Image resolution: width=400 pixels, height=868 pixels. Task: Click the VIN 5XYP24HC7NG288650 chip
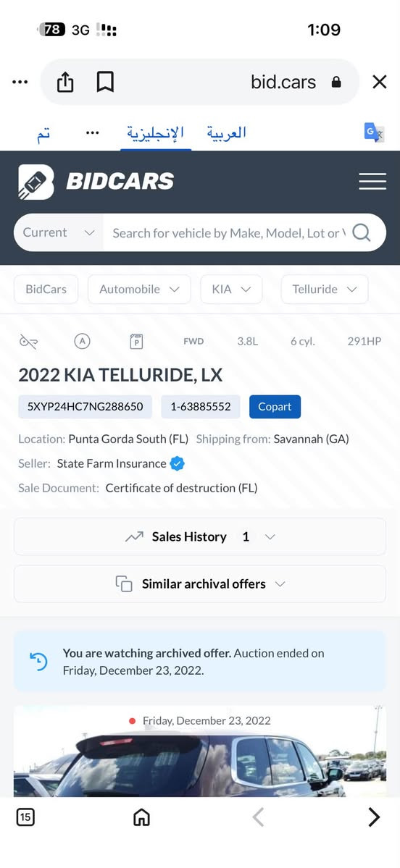86,406
